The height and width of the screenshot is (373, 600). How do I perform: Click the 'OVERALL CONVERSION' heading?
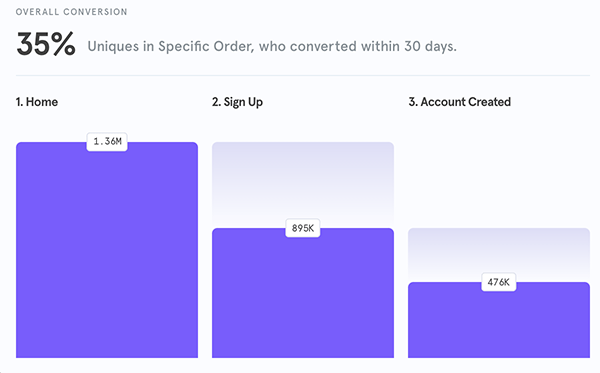[x=72, y=12]
